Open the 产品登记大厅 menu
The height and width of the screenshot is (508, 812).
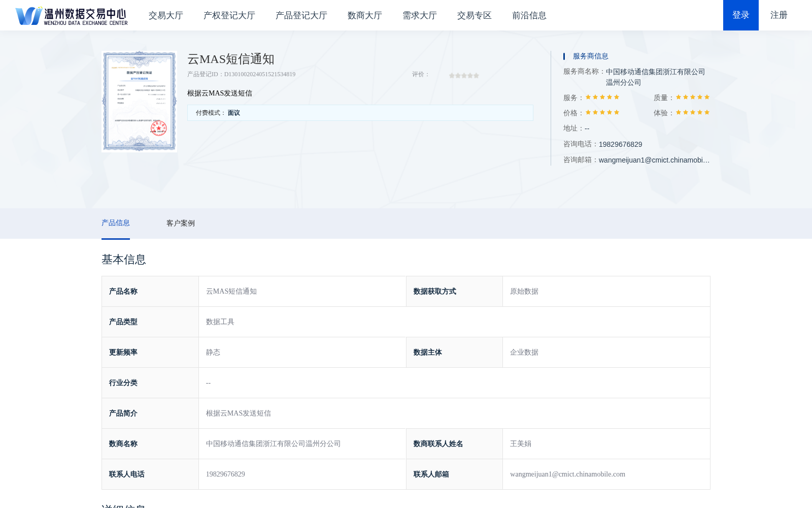(x=301, y=15)
